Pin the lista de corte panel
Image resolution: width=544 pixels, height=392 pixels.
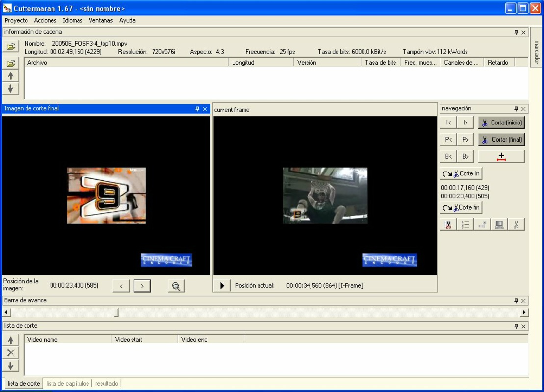[x=516, y=326]
